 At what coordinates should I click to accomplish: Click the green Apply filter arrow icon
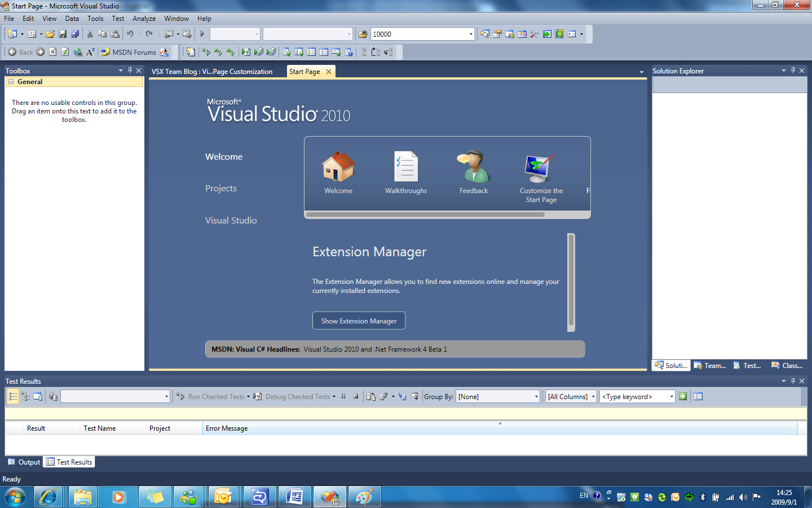[683, 396]
